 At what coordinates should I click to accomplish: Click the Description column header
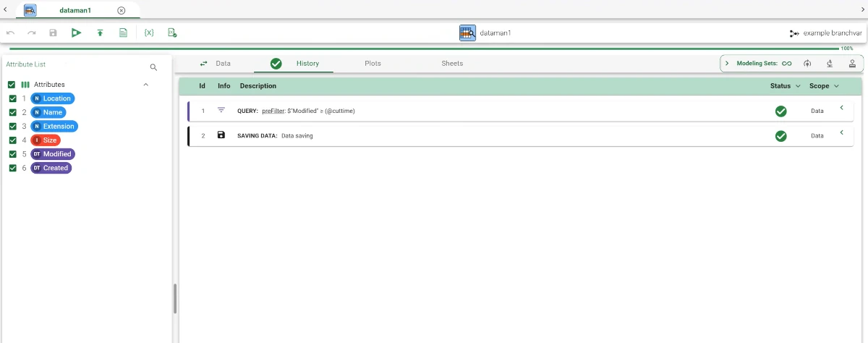pos(258,86)
